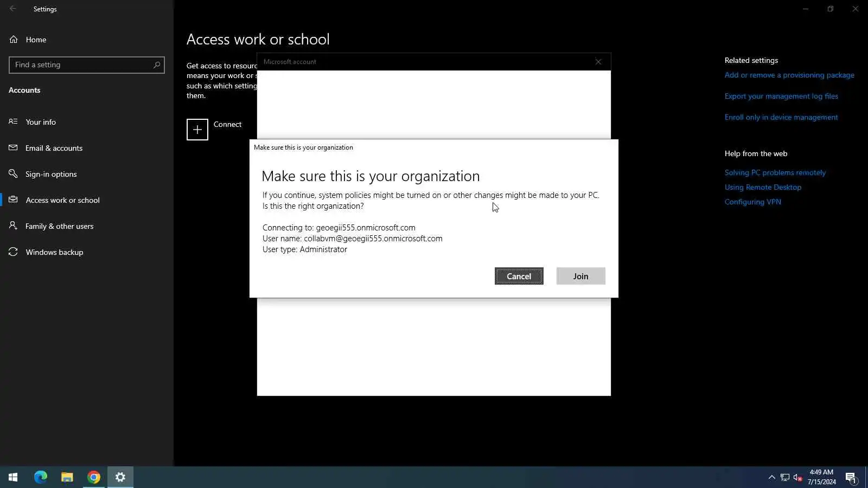The width and height of the screenshot is (868, 488).
Task: Click the 'User type: Administrator' text
Action: (x=305, y=249)
